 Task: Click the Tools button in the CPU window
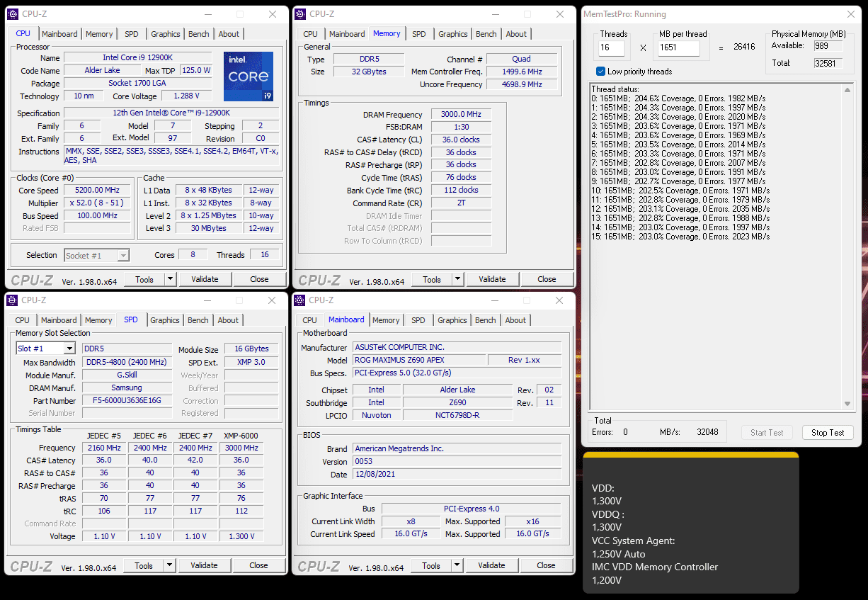point(144,279)
